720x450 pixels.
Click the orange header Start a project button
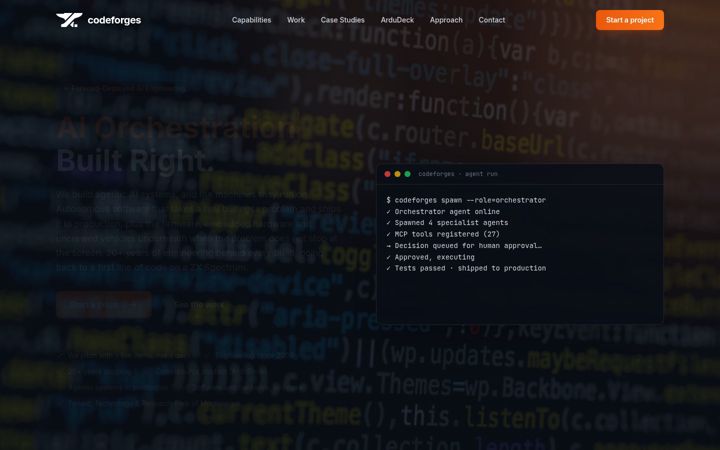(630, 20)
